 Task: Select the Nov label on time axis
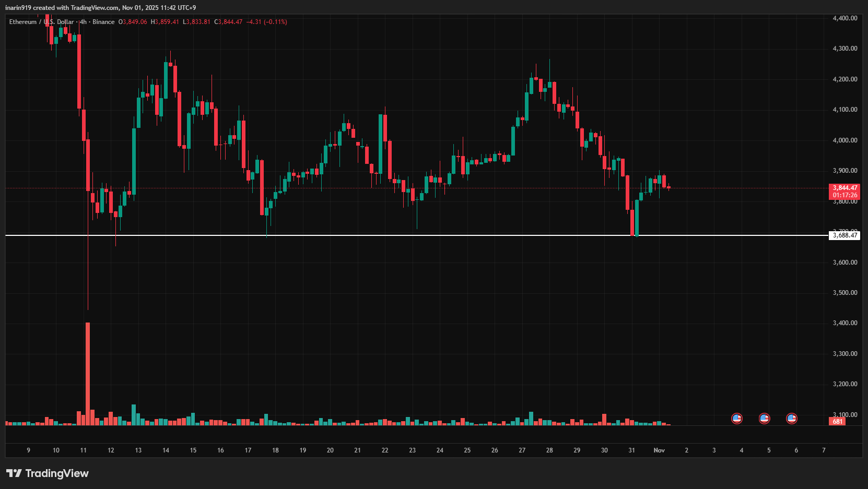[659, 450]
